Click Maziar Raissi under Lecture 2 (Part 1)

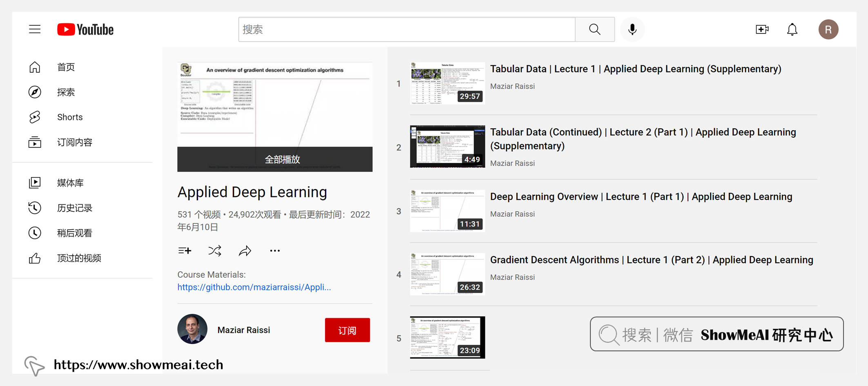(x=512, y=163)
